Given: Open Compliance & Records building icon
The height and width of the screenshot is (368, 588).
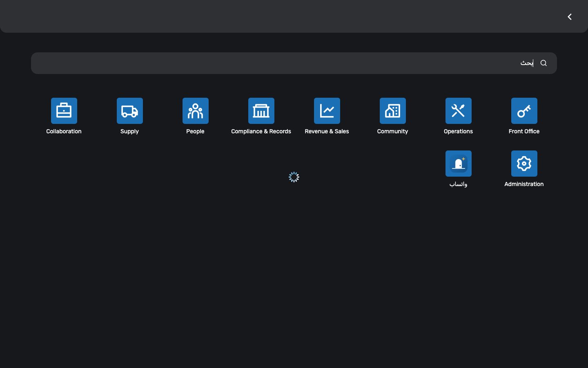Looking at the screenshot, I should point(261,111).
